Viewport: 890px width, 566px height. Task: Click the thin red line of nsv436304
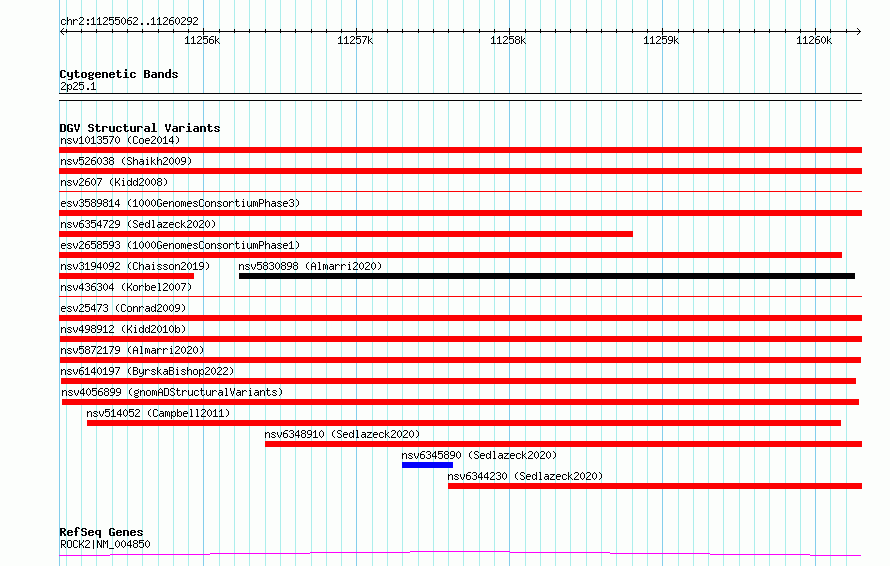pyautogui.click(x=460, y=296)
